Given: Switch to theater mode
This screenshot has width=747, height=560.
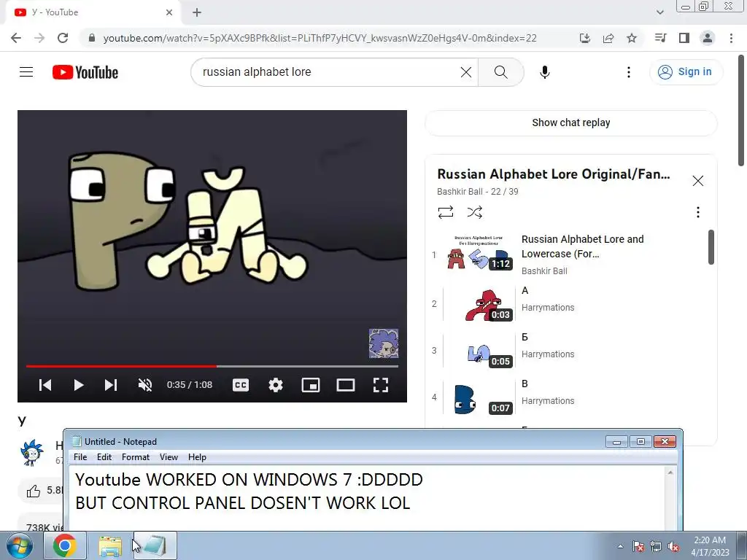Looking at the screenshot, I should (x=345, y=385).
